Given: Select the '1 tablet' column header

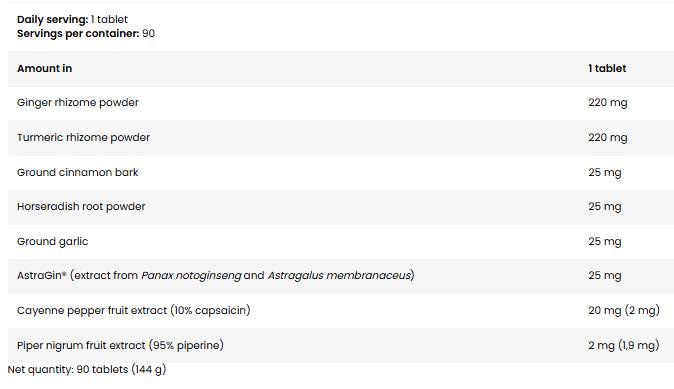Looking at the screenshot, I should pyautogui.click(x=607, y=68).
